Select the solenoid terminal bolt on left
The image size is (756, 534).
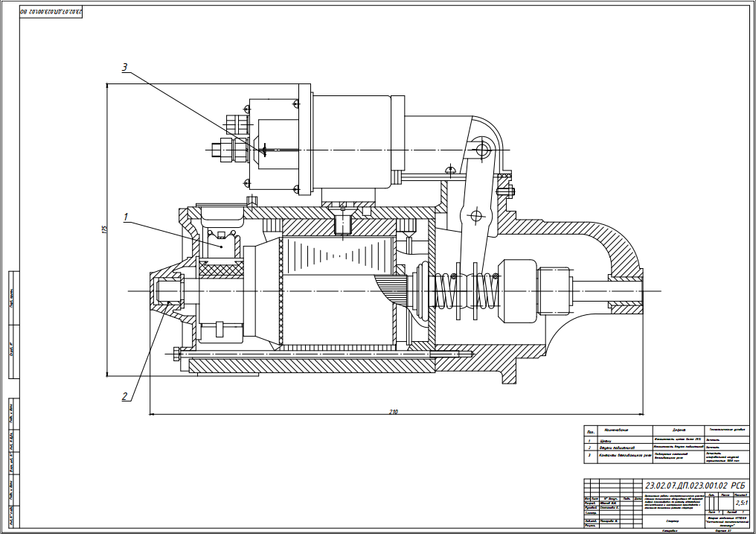[x=220, y=150]
